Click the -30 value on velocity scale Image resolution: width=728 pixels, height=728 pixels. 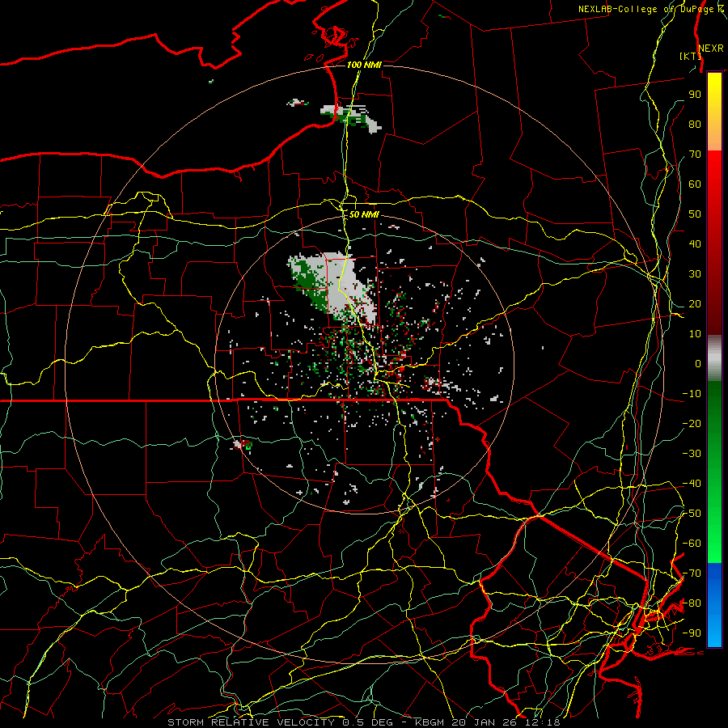tap(692, 454)
